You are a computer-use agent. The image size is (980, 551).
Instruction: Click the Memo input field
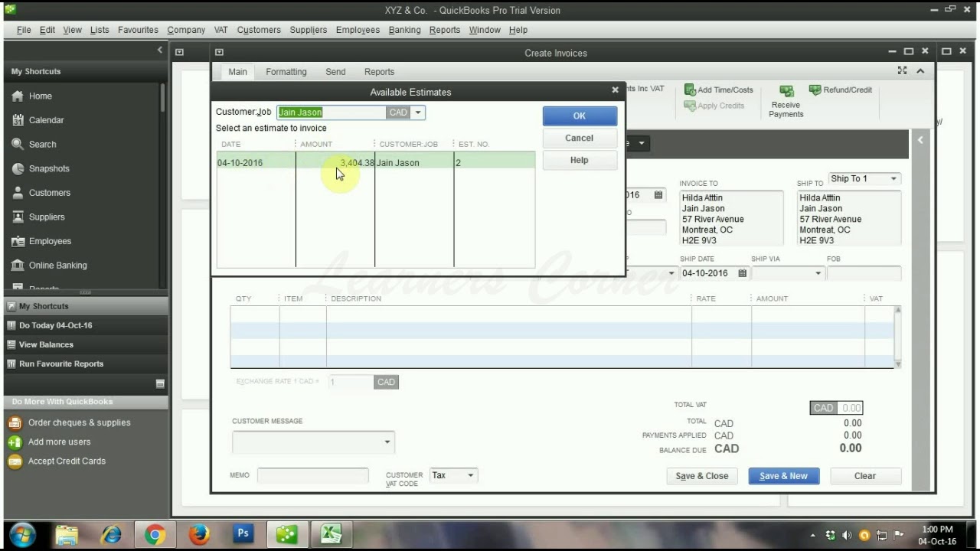click(x=313, y=475)
